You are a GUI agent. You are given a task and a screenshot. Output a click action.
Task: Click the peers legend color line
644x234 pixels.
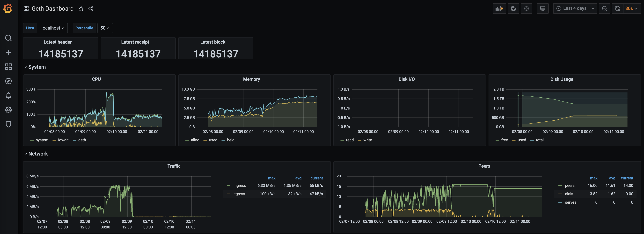point(560,185)
